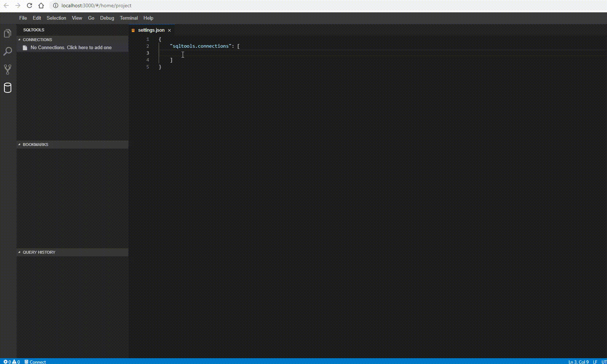Open the Explorer in the activity bar

coord(7,33)
